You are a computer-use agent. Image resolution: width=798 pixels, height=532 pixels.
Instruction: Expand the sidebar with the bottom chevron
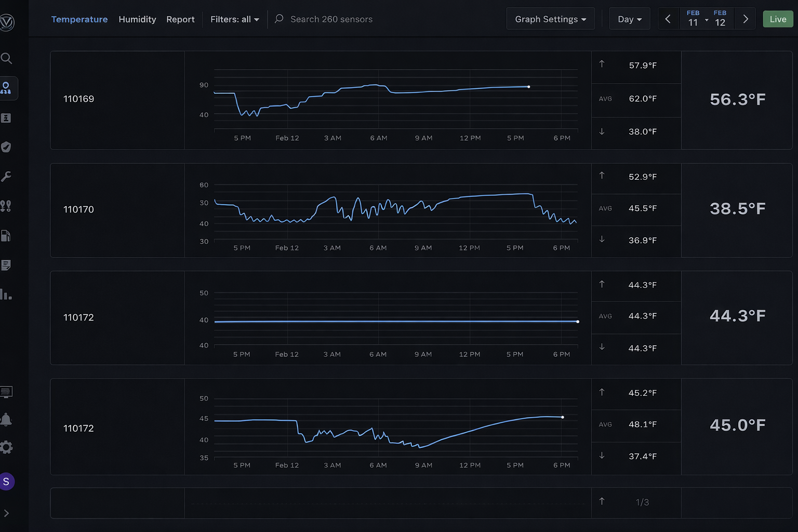pyautogui.click(x=6, y=513)
